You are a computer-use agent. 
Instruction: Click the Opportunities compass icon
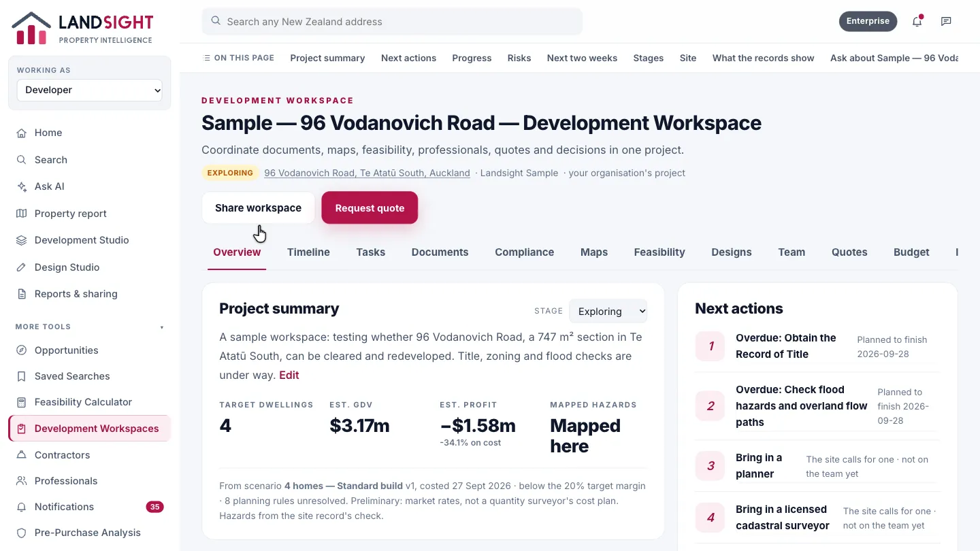[x=22, y=350]
